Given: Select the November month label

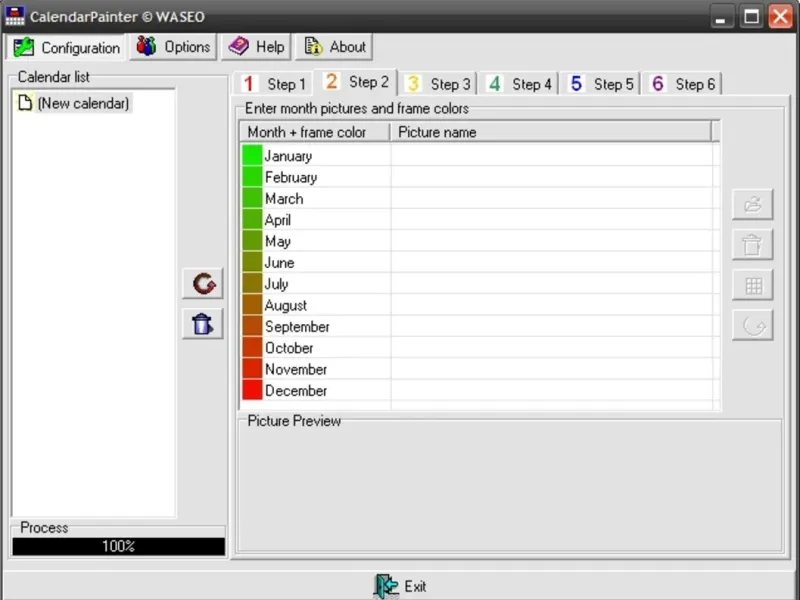Looking at the screenshot, I should (296, 370).
